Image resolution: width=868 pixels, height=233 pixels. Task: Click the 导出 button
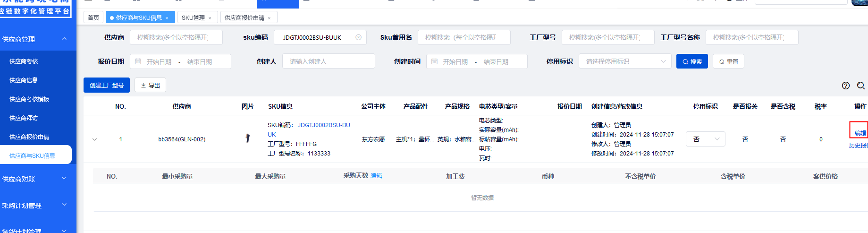(151, 85)
